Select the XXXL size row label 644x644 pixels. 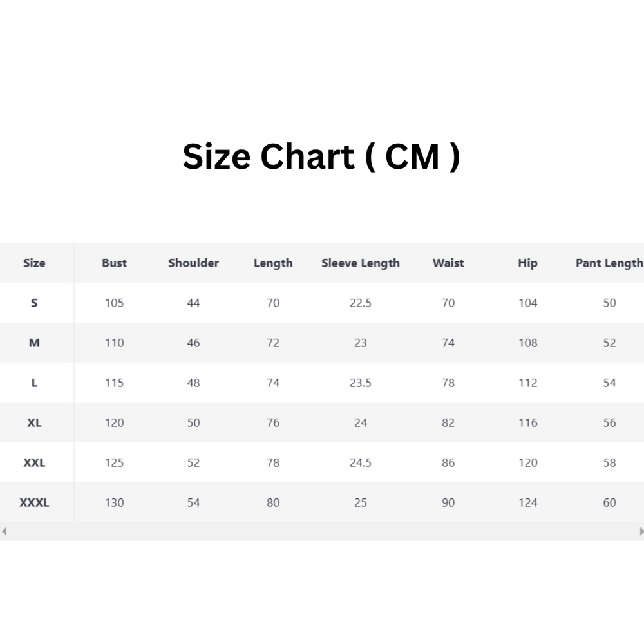[34, 502]
